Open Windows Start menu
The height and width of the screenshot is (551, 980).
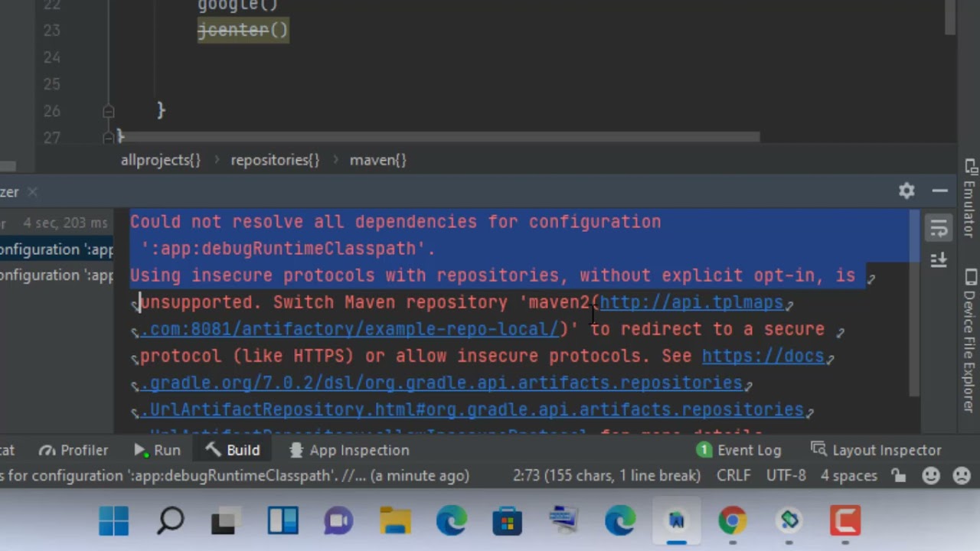click(114, 522)
